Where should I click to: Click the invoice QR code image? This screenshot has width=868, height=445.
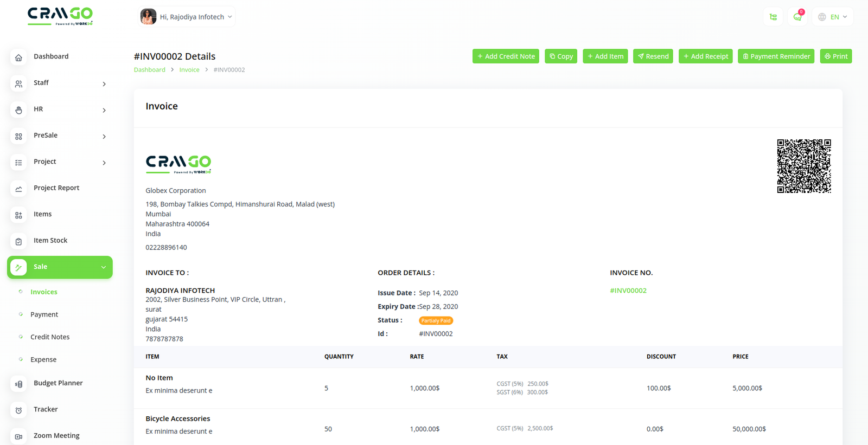pyautogui.click(x=803, y=166)
